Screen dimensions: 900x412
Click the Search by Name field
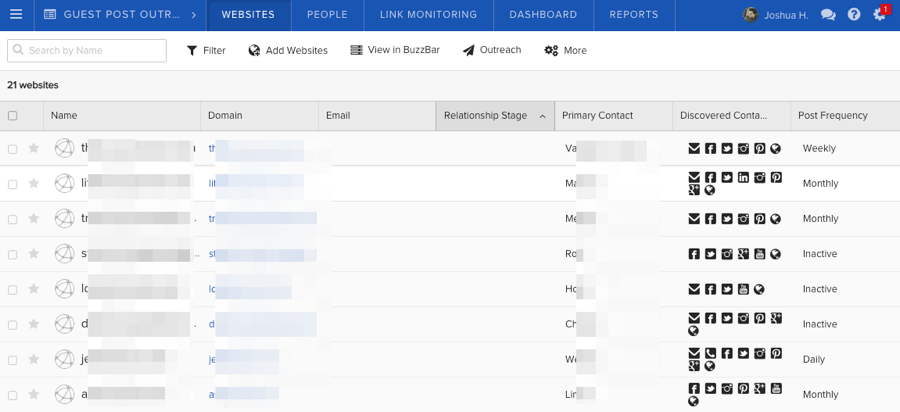click(87, 50)
